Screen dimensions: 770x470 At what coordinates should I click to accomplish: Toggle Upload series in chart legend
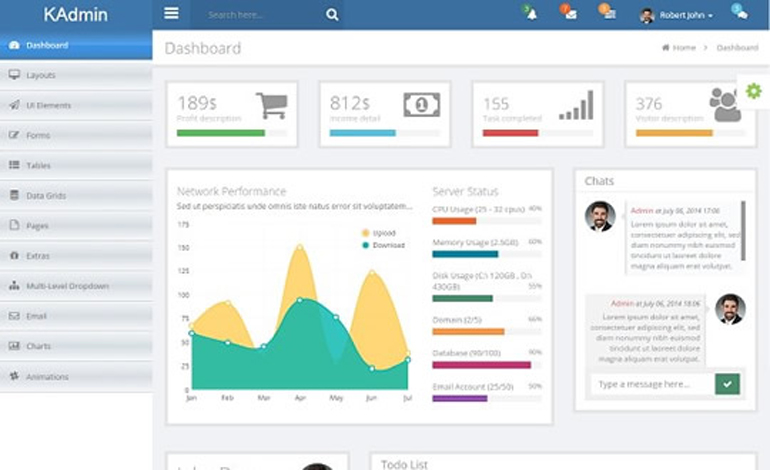click(x=379, y=233)
